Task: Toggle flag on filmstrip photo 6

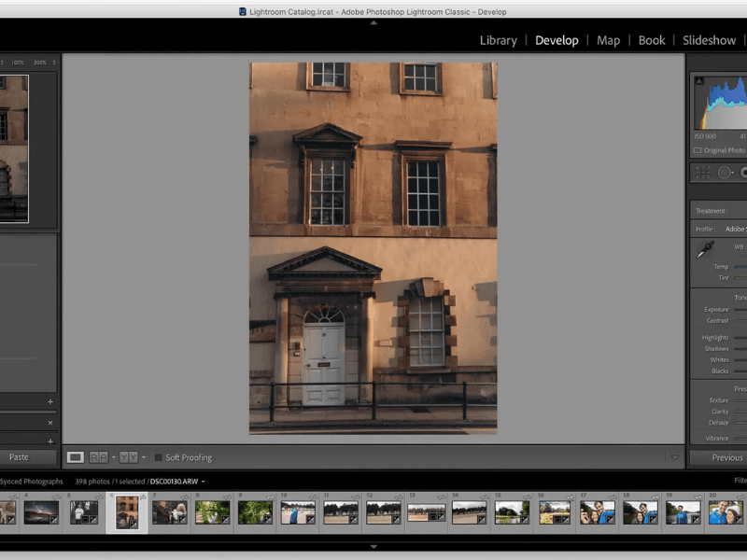Action: tap(142, 497)
